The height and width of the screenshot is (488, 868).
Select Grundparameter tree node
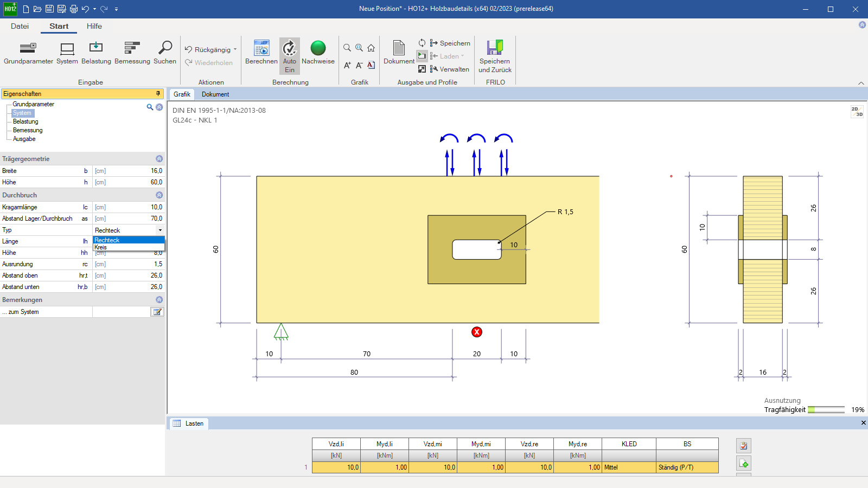(x=34, y=104)
